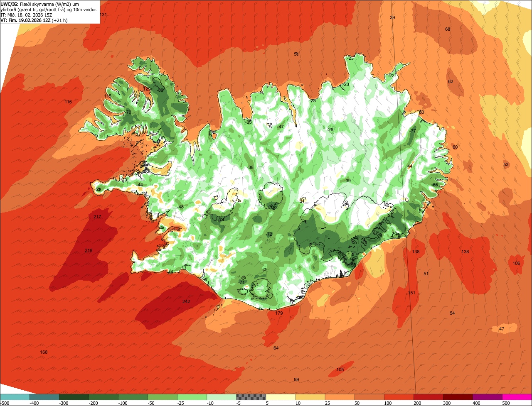Click the dark maroon 300 to 400 swatch

458,397
